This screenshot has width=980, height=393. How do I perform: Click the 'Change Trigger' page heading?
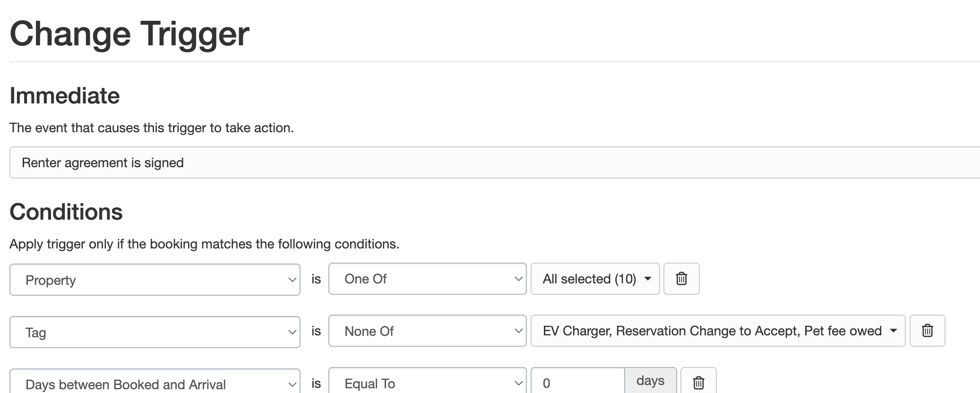pos(129,34)
